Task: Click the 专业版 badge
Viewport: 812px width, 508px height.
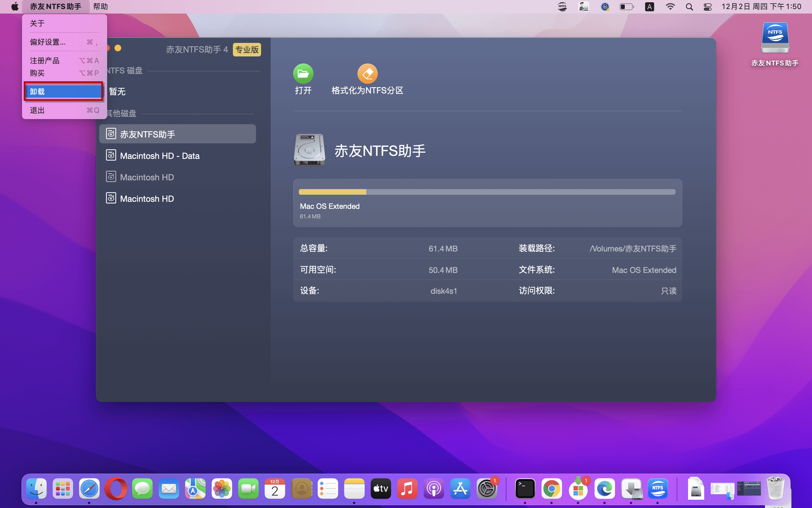Action: click(x=247, y=50)
